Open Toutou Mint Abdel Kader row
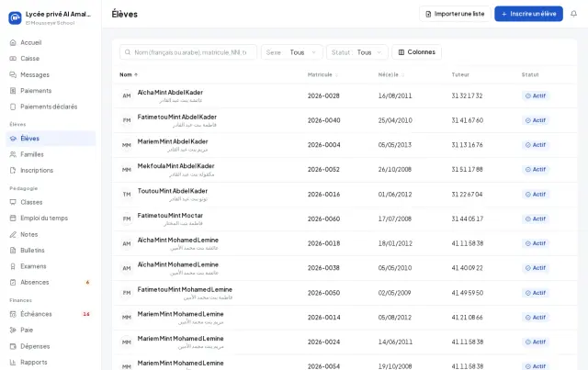Image resolution: width=588 pixels, height=370 pixels. (345, 195)
